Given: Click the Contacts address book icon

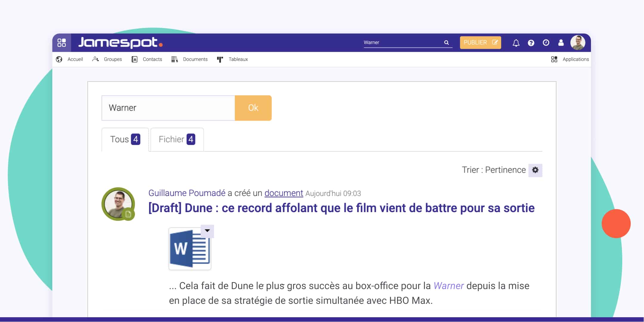Looking at the screenshot, I should (134, 59).
